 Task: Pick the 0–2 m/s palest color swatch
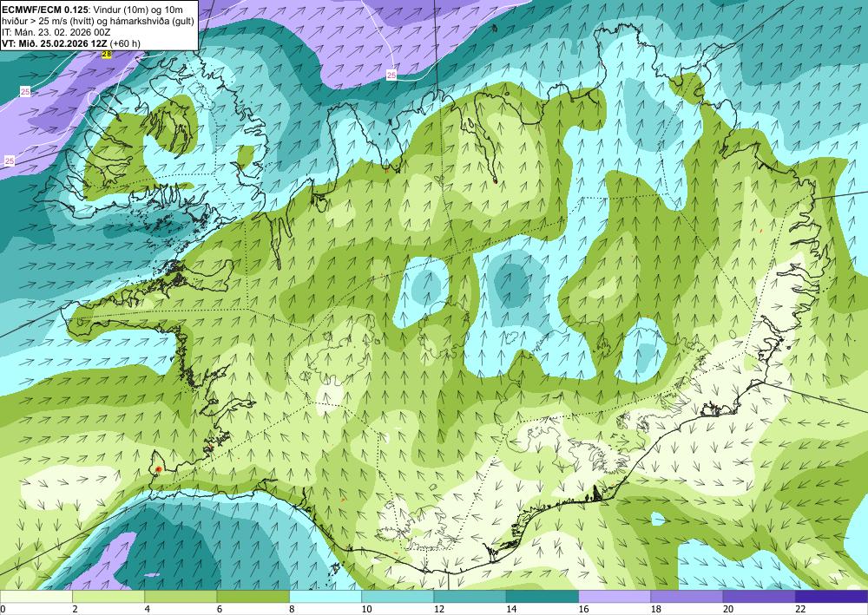[36, 596]
